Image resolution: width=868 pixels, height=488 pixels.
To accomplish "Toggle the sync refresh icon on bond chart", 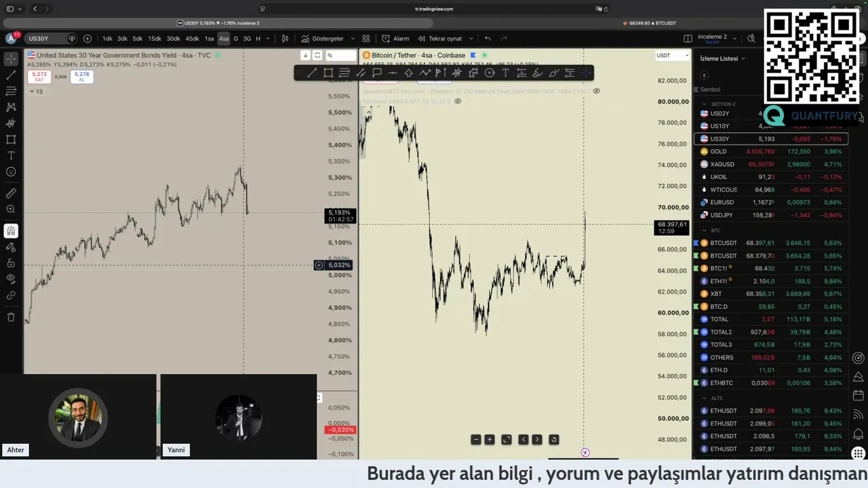I will [317, 56].
